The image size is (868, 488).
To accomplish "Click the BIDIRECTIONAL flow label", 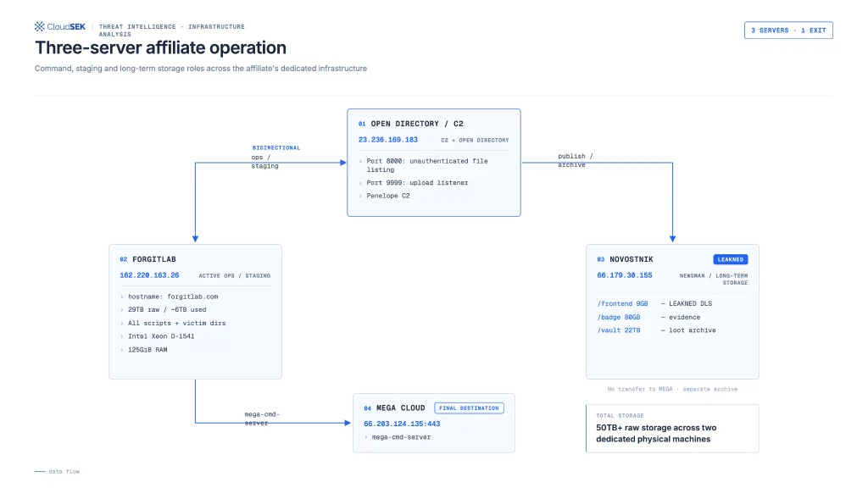I will tap(276, 147).
